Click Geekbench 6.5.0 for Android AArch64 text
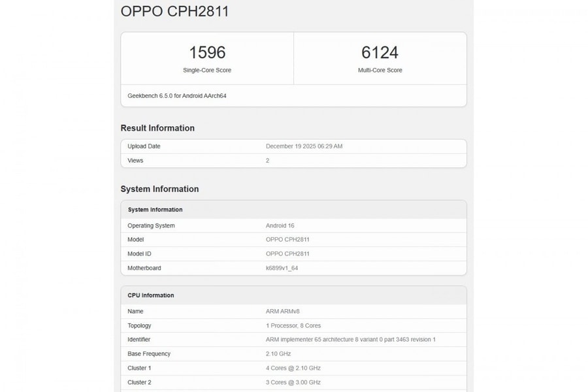Image resolution: width=588 pixels, height=392 pixels. click(x=177, y=95)
